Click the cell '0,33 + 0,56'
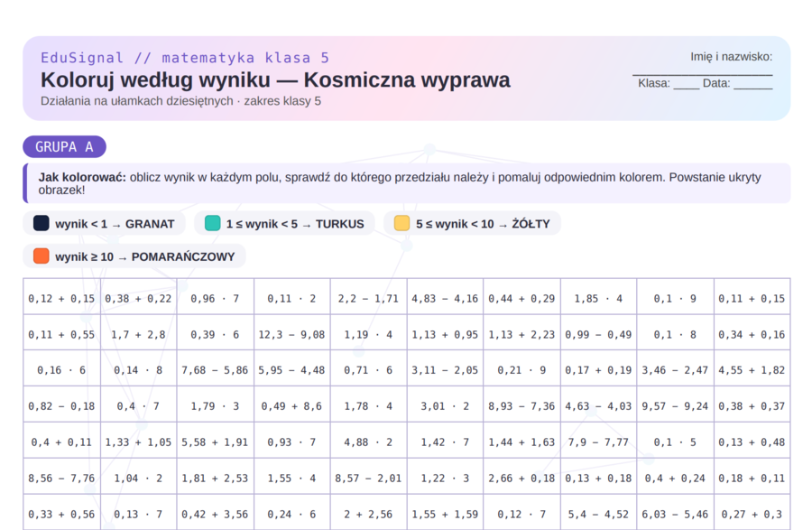812x530 pixels. [61, 512]
